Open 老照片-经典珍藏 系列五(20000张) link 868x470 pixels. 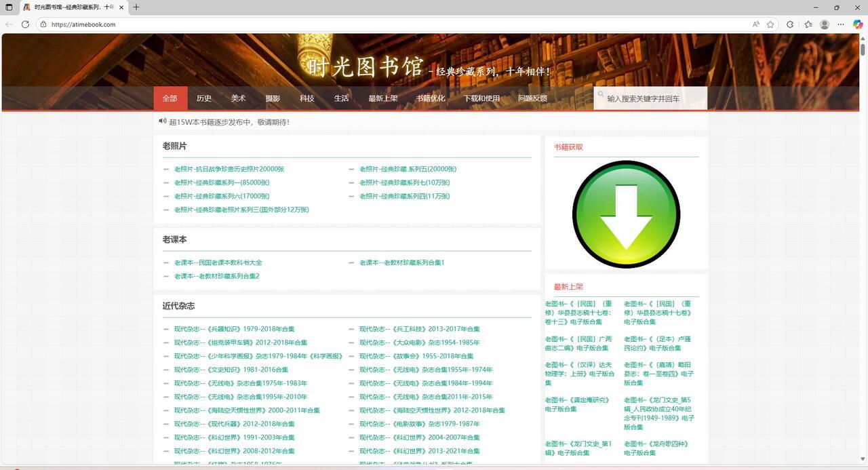point(408,169)
